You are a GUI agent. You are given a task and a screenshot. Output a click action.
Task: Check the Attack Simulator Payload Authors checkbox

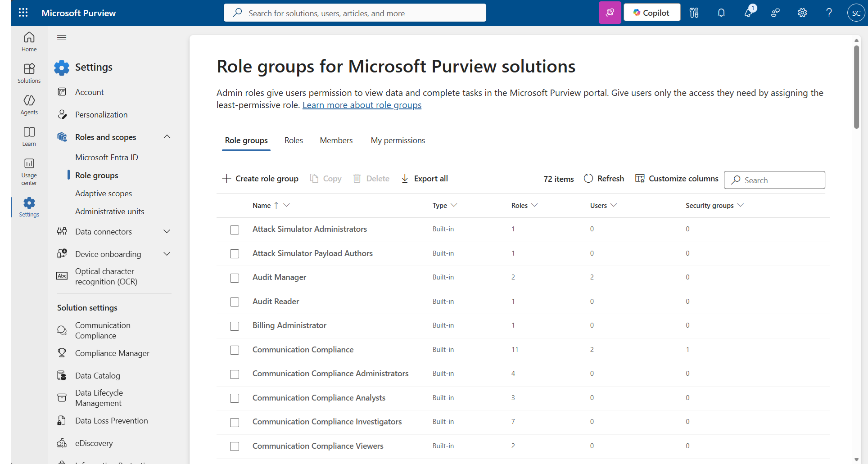click(x=235, y=254)
